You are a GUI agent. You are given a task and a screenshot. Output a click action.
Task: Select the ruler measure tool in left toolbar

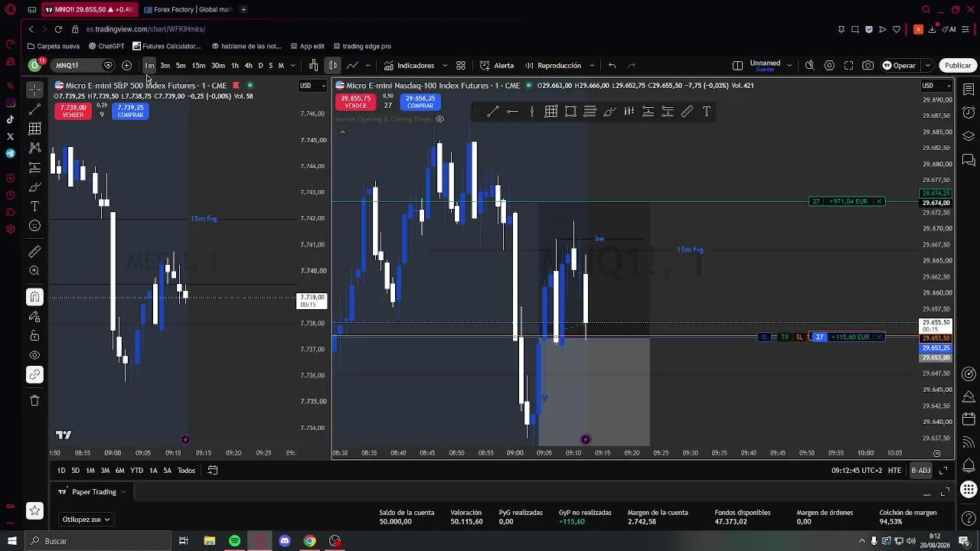[34, 252]
